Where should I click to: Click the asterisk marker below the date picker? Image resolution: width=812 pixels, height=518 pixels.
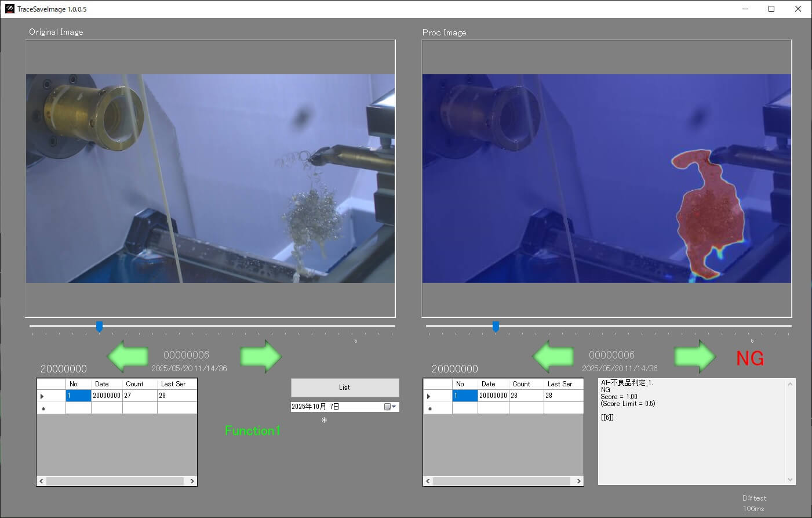(x=324, y=419)
